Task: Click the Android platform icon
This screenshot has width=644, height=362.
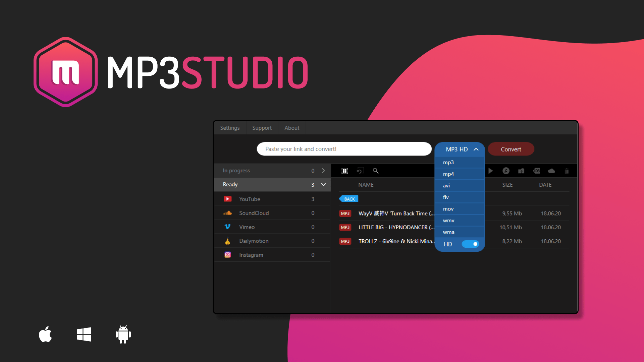Action: click(123, 334)
